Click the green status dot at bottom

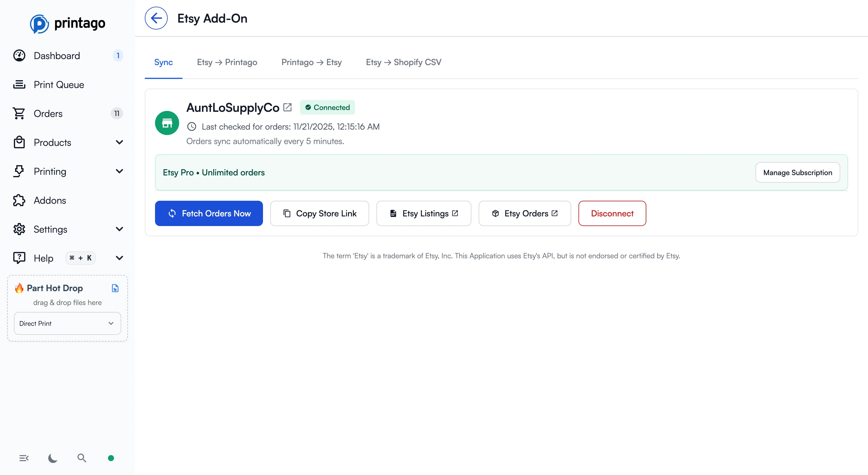click(x=111, y=458)
